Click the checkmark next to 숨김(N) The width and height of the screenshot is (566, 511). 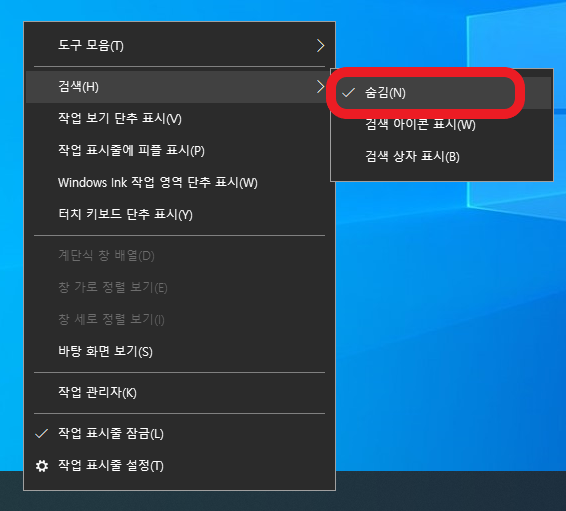click(x=348, y=93)
